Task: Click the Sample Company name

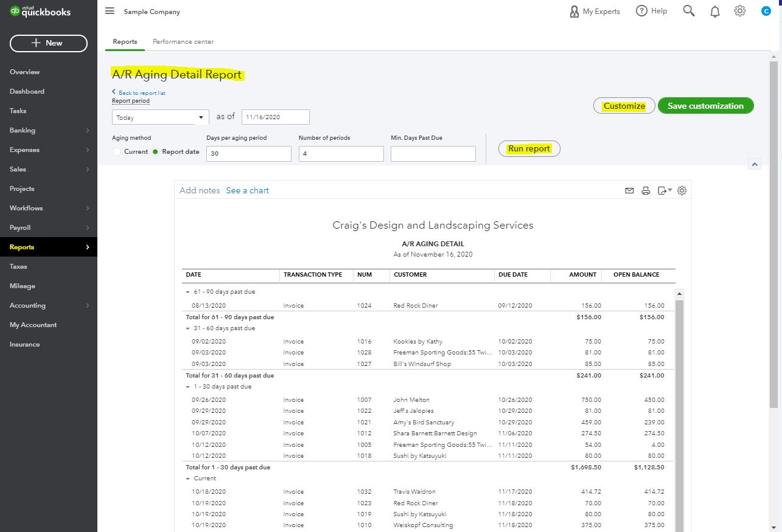Action: (152, 12)
